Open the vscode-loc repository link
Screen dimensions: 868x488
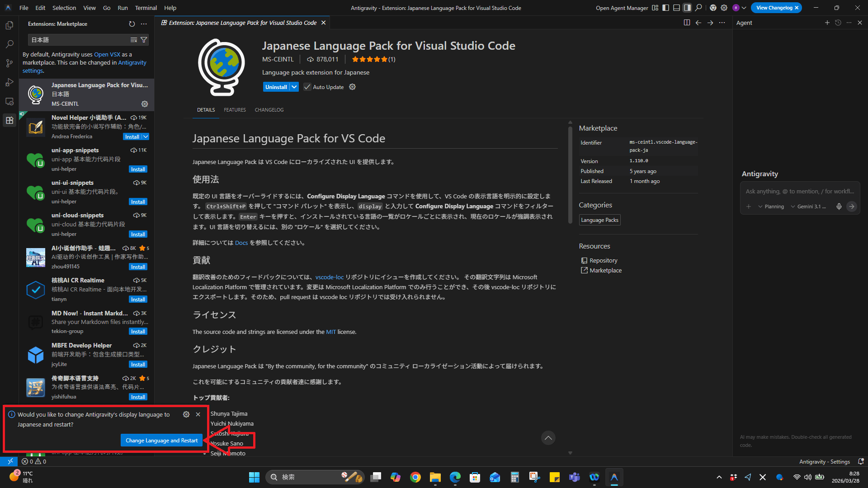(x=329, y=277)
